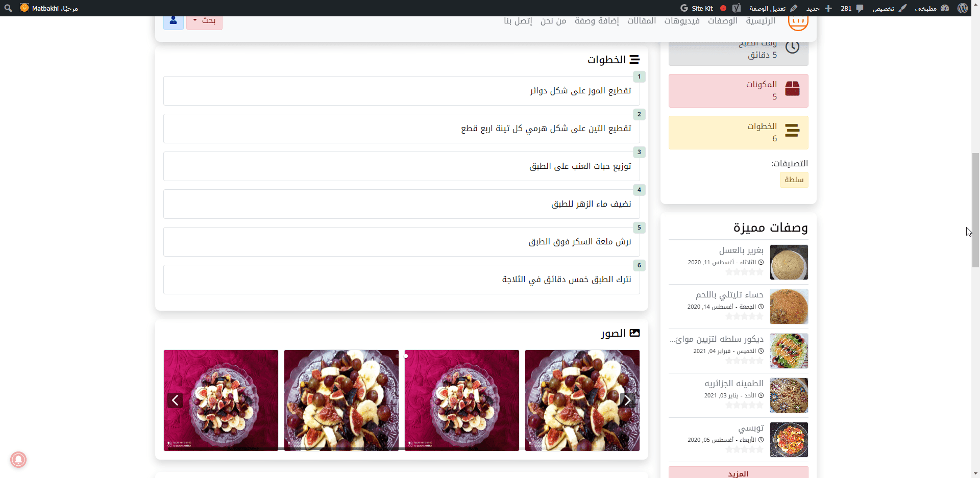Click the steps list icon in yellow card
The width and height of the screenshot is (980, 478).
pyautogui.click(x=792, y=131)
